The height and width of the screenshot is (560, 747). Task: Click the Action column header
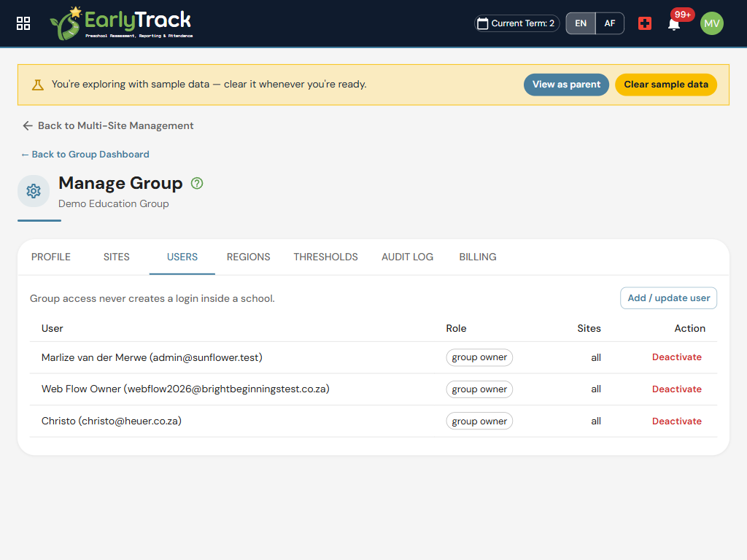(x=690, y=329)
